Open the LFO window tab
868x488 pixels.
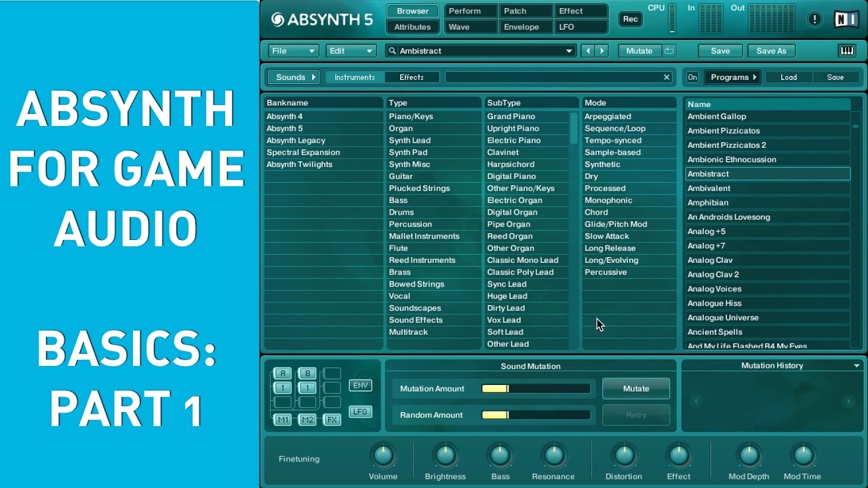(580, 27)
